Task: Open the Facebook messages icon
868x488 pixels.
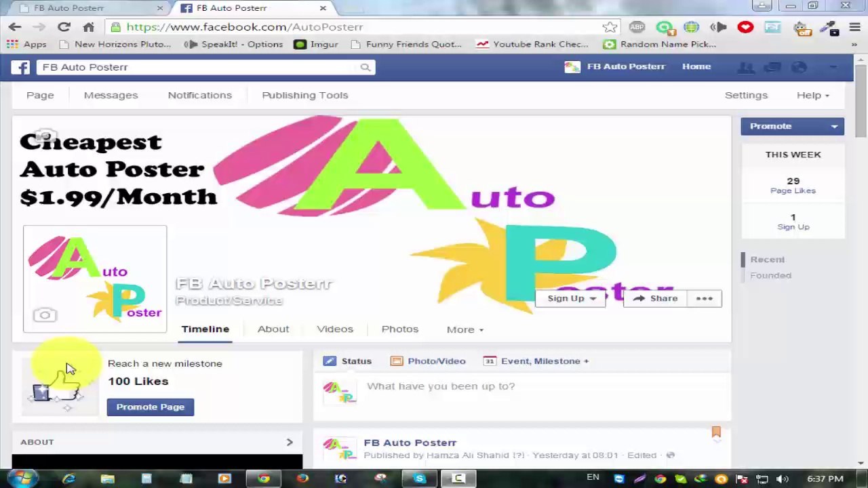Action: click(x=772, y=67)
